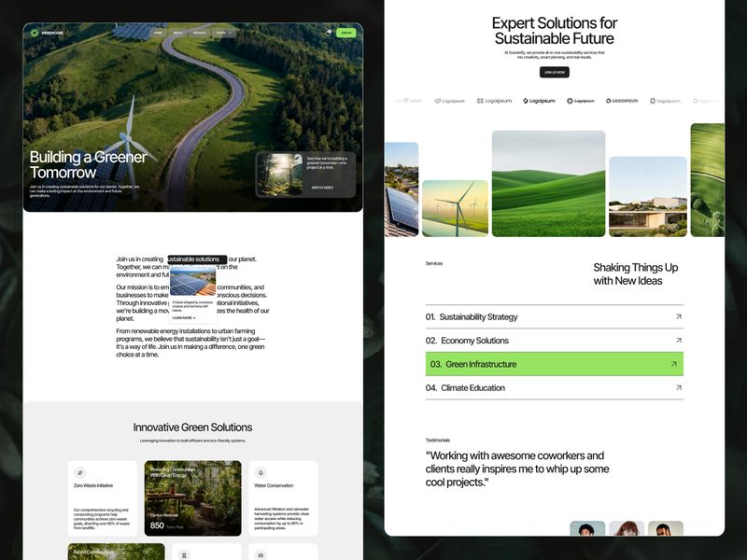Select the leaf icon on Zero Waste Initiative card
Image resolution: width=747 pixels, height=560 pixels.
coord(79,472)
